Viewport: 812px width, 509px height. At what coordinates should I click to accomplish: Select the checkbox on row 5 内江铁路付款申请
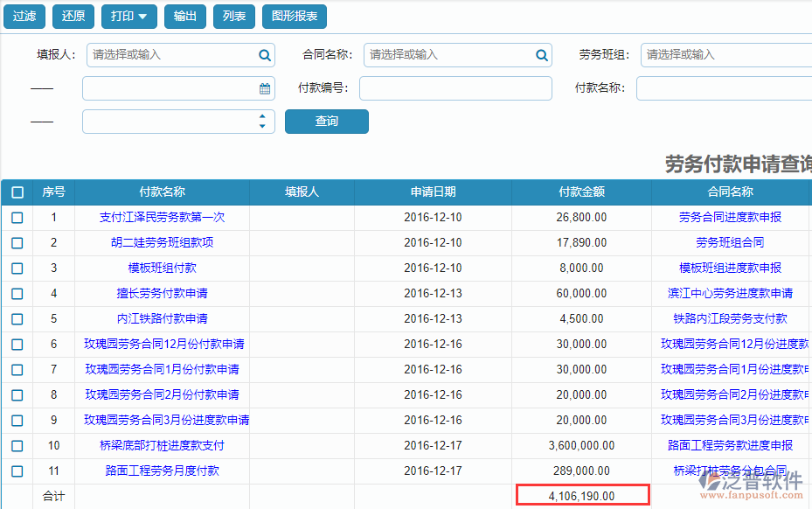(x=16, y=319)
